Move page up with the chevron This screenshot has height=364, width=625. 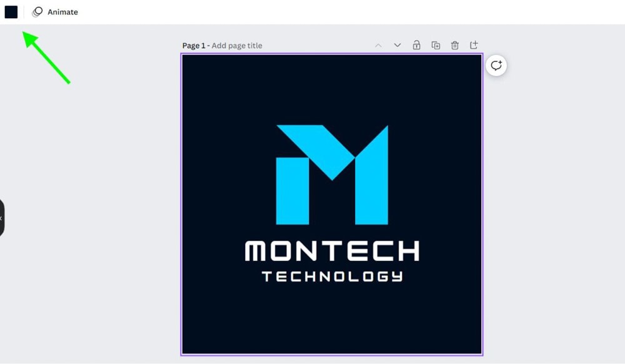[378, 46]
